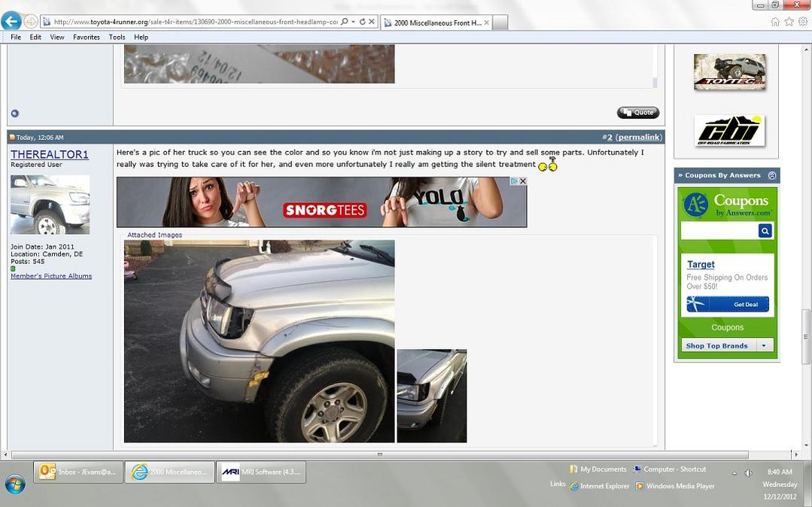Show hidden system tray icons arrow
Screen dimensions: 812x507
734,473
